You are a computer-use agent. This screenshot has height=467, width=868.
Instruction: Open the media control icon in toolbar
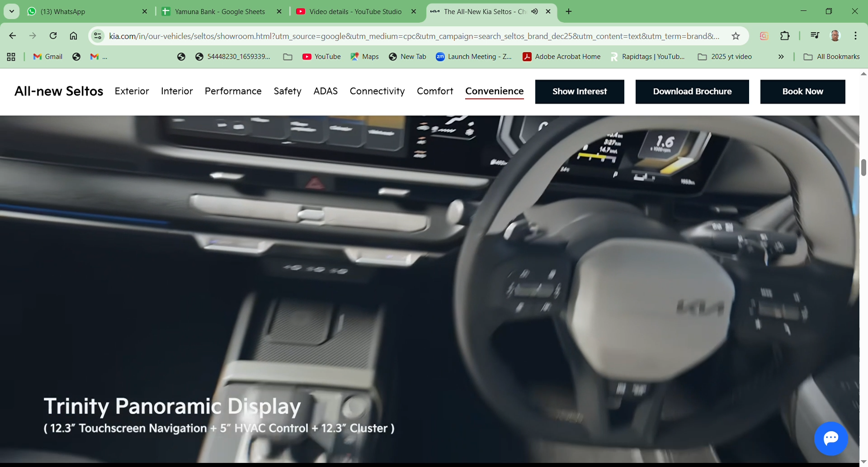pyautogui.click(x=815, y=36)
